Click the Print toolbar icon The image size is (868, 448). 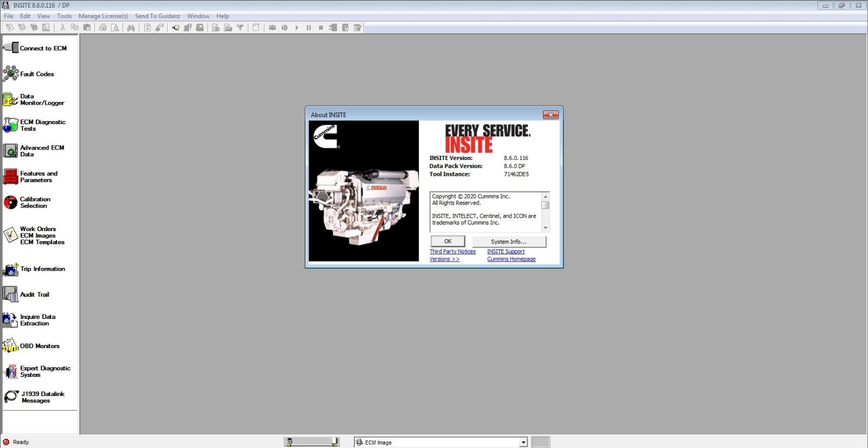click(x=103, y=28)
